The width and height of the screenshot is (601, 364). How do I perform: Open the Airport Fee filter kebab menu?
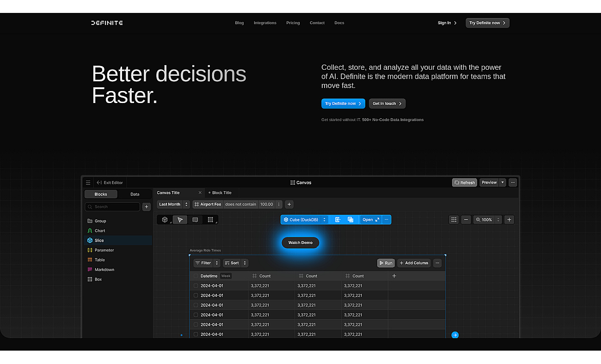(x=279, y=204)
